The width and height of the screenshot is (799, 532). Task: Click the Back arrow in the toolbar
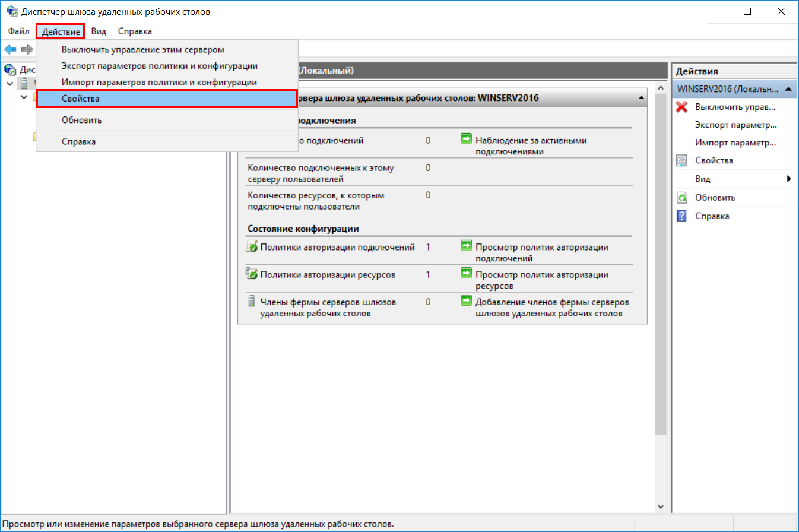10,49
